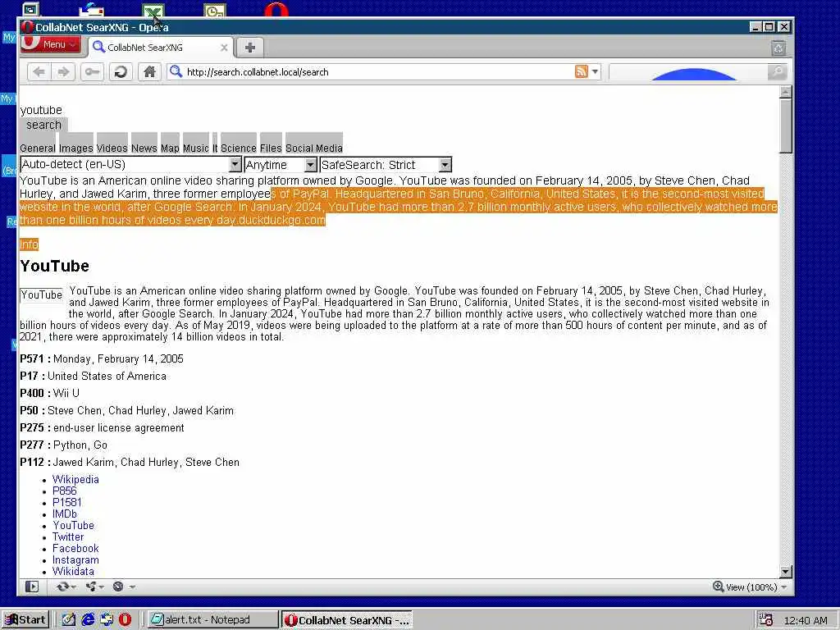Open the Anytime time range dropdown
Image resolution: width=840 pixels, height=630 pixels.
click(x=281, y=164)
